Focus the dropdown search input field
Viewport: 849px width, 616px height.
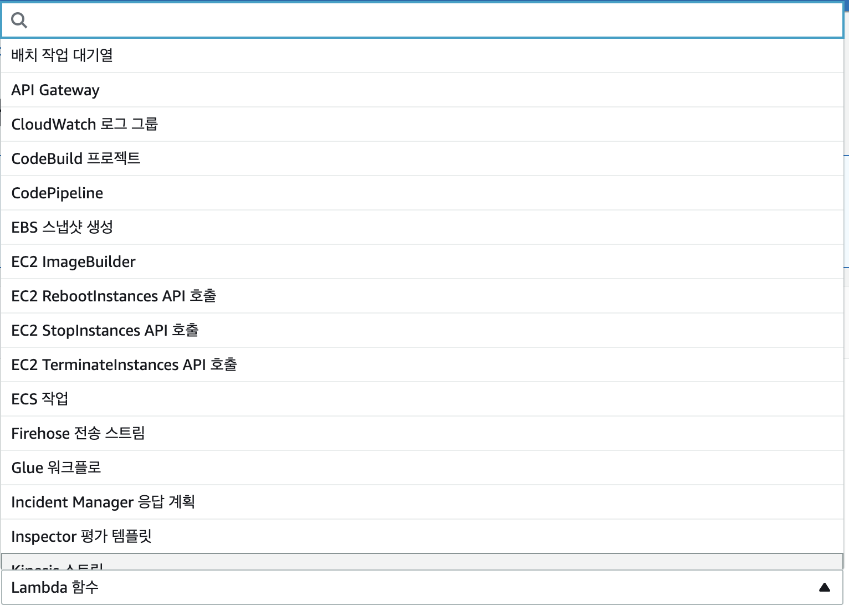tap(422, 20)
